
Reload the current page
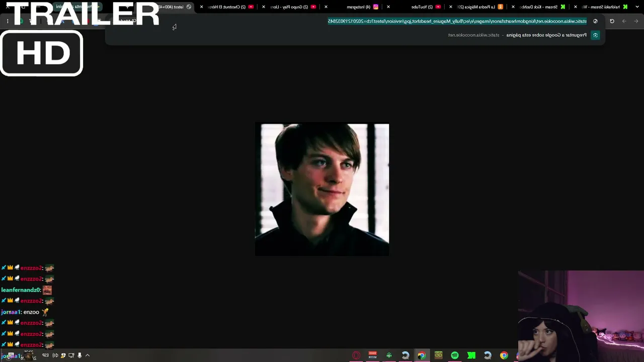click(x=612, y=21)
